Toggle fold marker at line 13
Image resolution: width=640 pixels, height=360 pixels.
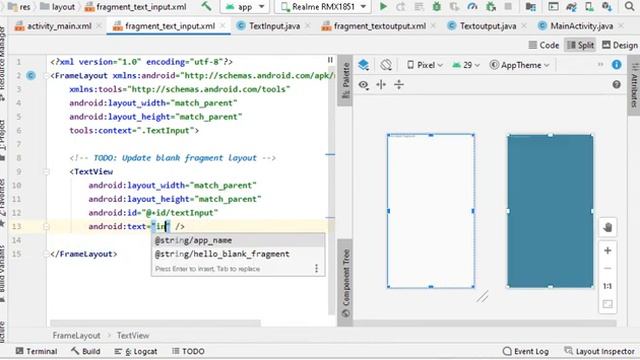(46, 226)
